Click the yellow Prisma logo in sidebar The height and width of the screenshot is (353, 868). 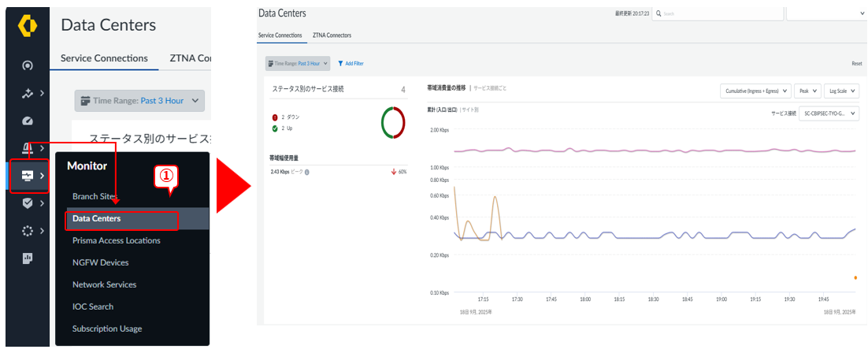pyautogui.click(x=27, y=25)
